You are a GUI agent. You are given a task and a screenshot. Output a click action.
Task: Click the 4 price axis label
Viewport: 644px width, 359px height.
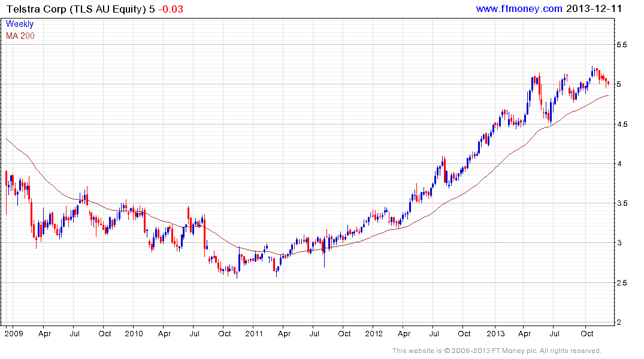pos(619,164)
